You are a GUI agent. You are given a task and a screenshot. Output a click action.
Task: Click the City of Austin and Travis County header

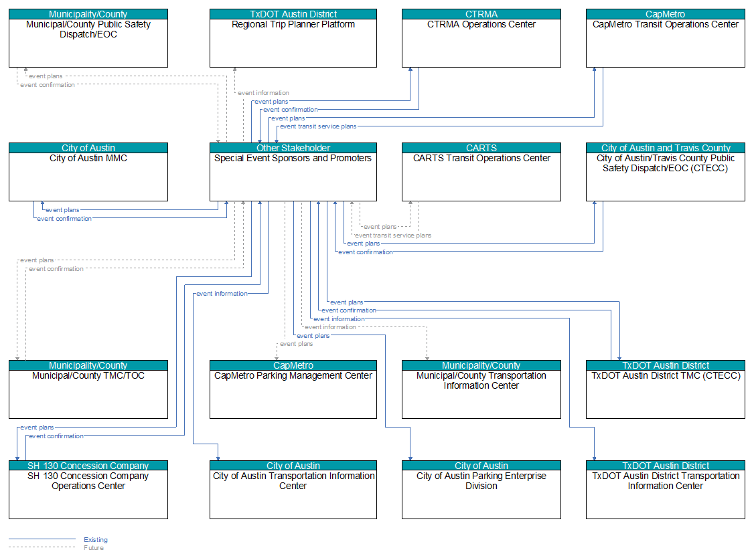665,148
